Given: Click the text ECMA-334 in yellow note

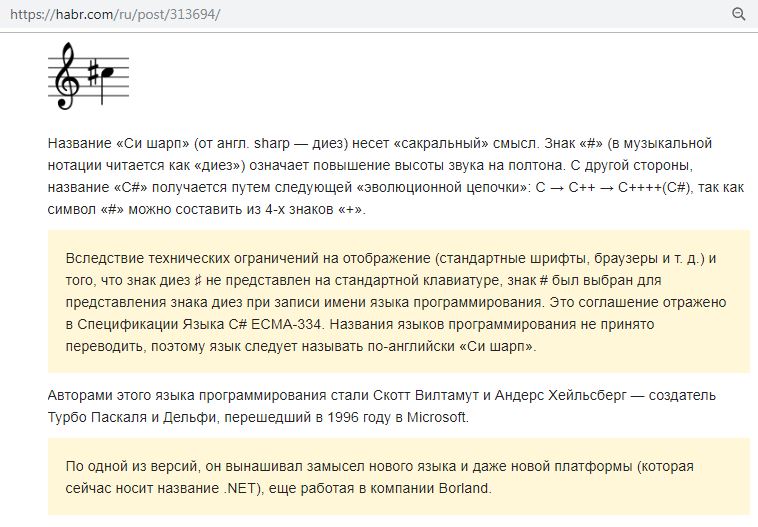Looking at the screenshot, I should (286, 324).
